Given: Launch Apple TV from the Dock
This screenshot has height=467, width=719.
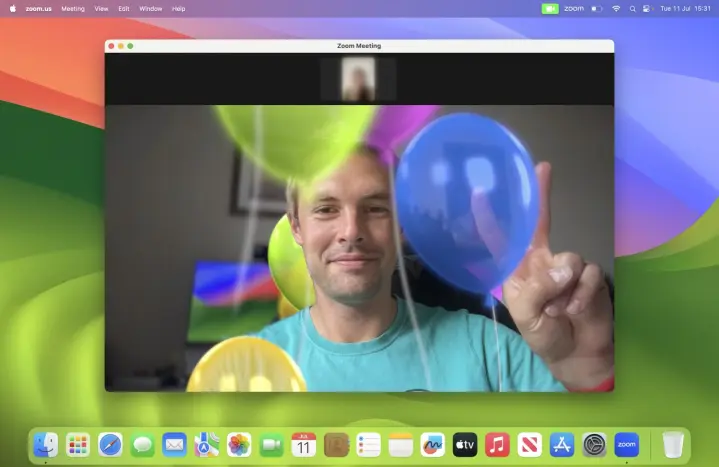Looking at the screenshot, I should 465,445.
